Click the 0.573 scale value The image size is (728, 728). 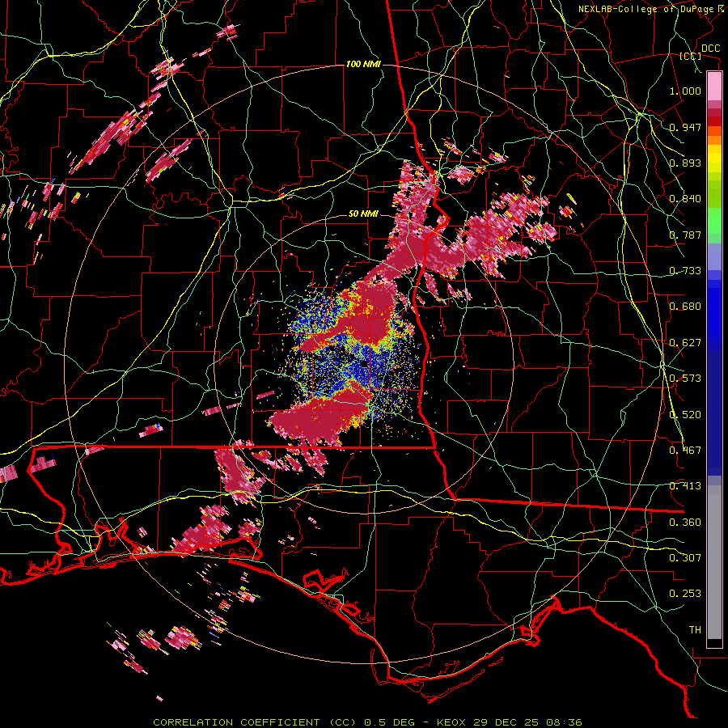(x=685, y=379)
